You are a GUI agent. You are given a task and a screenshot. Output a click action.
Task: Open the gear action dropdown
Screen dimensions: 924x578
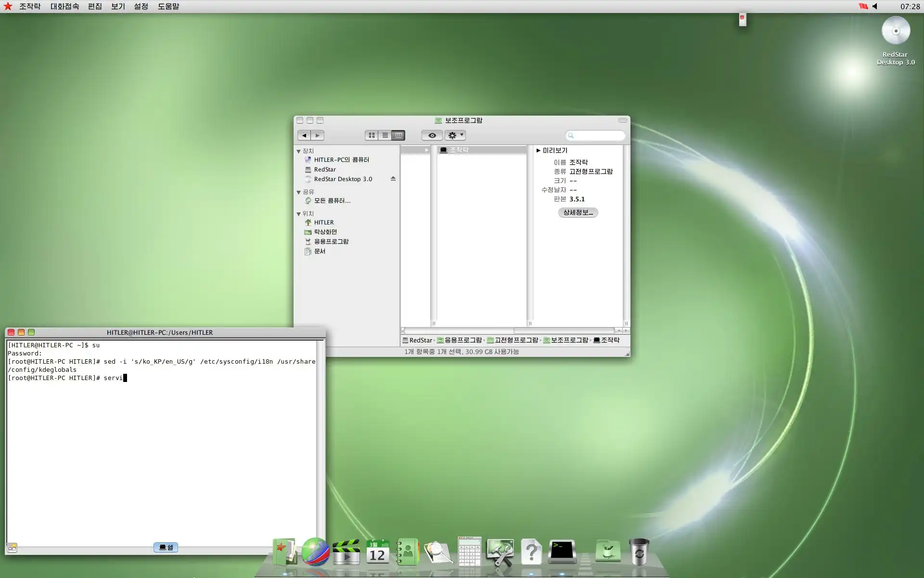[455, 135]
